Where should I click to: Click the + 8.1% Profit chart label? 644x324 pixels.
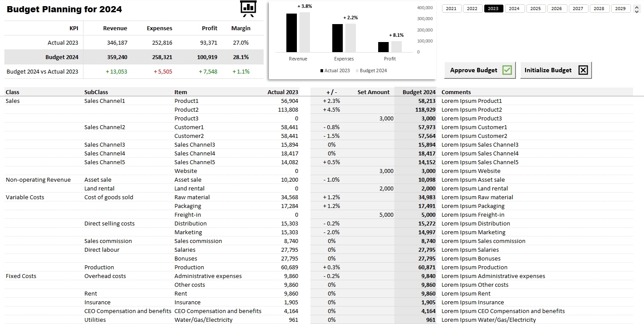(396, 35)
